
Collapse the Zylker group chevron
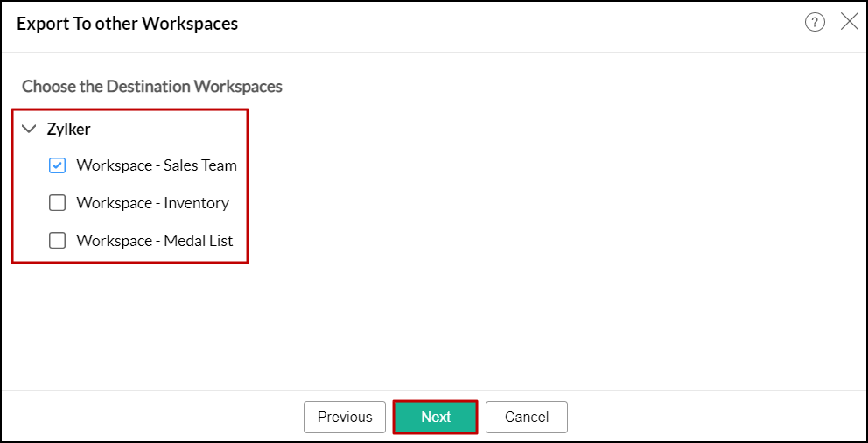(29, 130)
